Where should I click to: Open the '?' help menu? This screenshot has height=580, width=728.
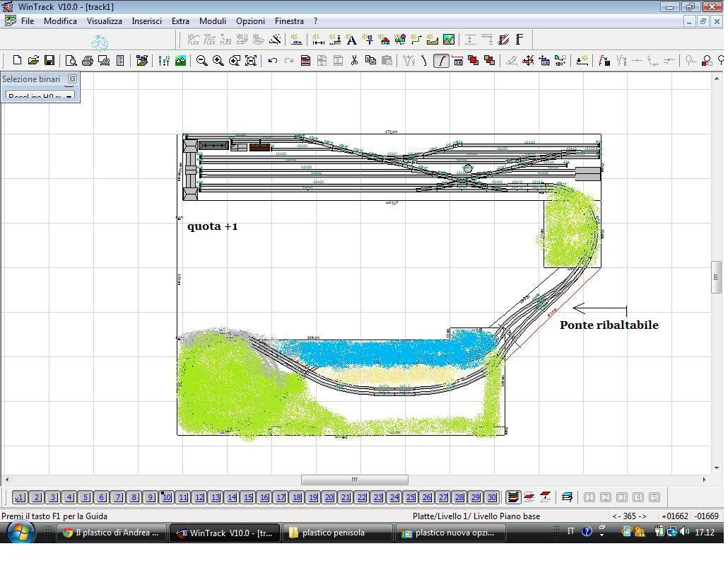pyautogui.click(x=316, y=21)
